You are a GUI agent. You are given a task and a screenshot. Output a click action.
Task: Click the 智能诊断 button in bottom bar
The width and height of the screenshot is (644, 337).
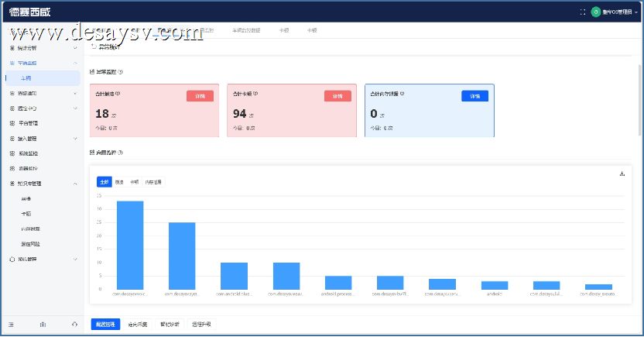[170, 325]
